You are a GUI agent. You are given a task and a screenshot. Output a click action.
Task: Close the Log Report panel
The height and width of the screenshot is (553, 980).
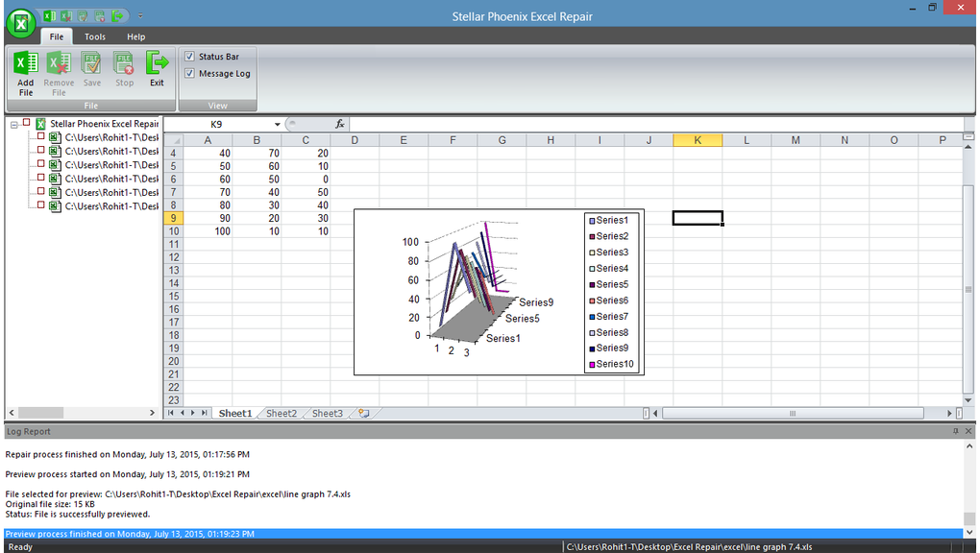968,431
